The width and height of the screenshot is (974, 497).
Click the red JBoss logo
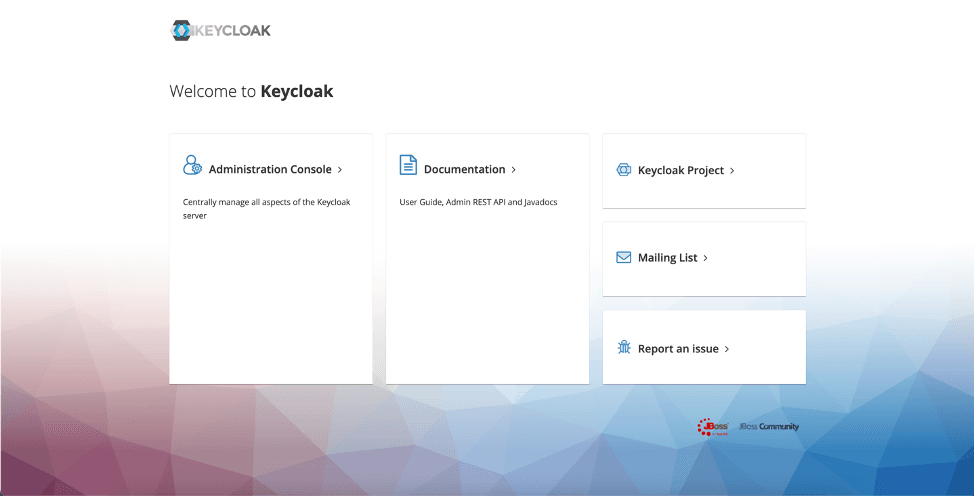712,427
